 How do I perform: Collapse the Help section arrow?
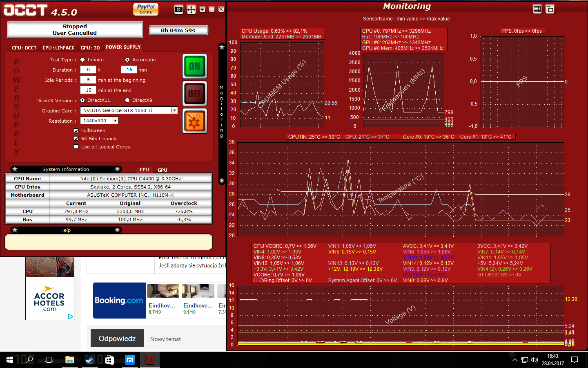[117, 230]
